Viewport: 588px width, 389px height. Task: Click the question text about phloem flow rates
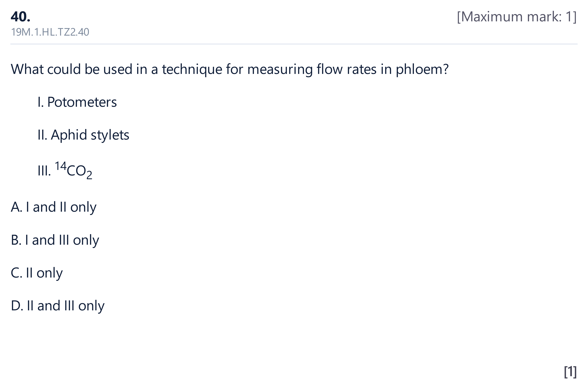[230, 69]
